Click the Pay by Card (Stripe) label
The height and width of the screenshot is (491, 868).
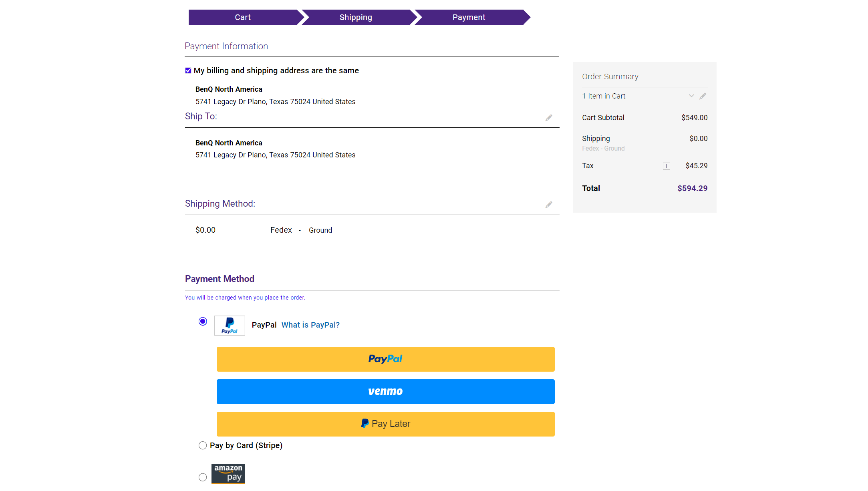click(246, 445)
